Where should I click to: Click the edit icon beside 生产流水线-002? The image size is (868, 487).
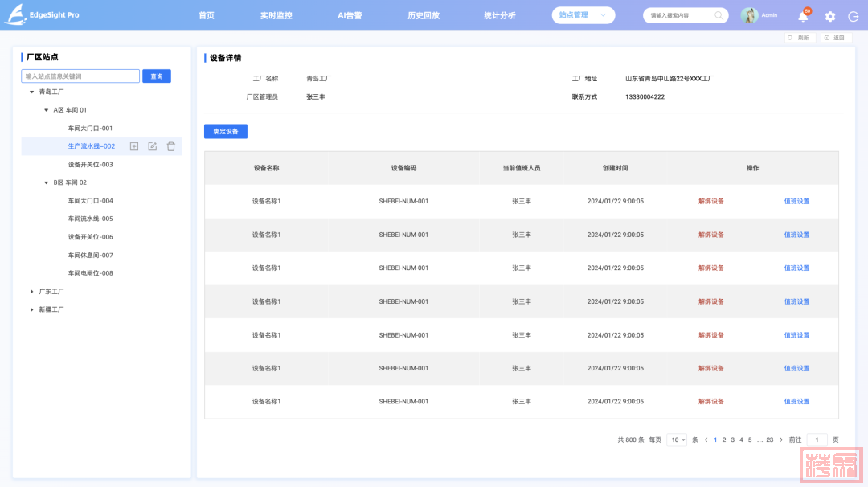pos(153,146)
